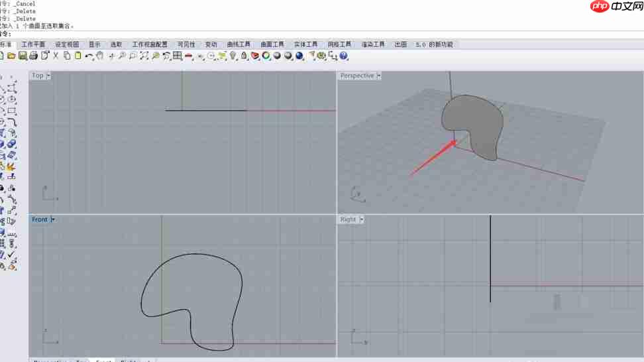This screenshot has width=644, height=362.
Task: Open document properties icon
Action: (44, 56)
